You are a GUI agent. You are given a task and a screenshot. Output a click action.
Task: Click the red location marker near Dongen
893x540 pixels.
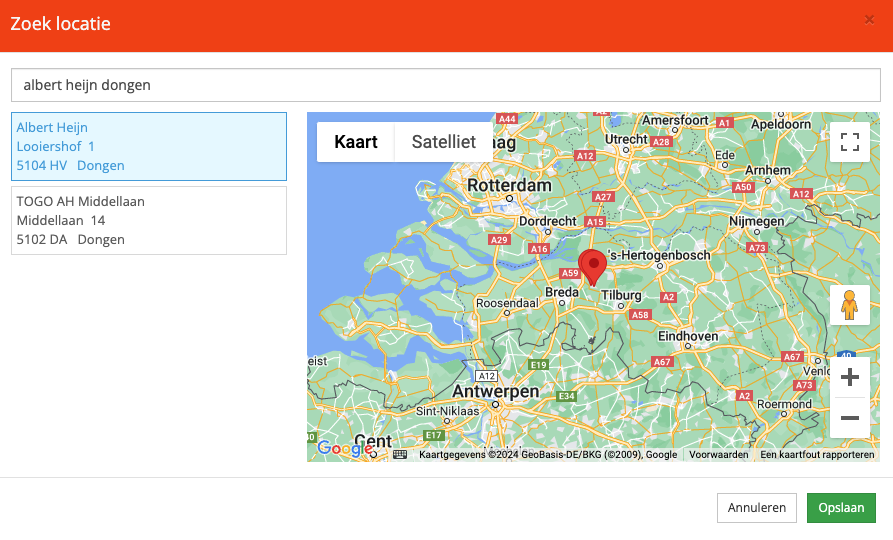coord(593,267)
